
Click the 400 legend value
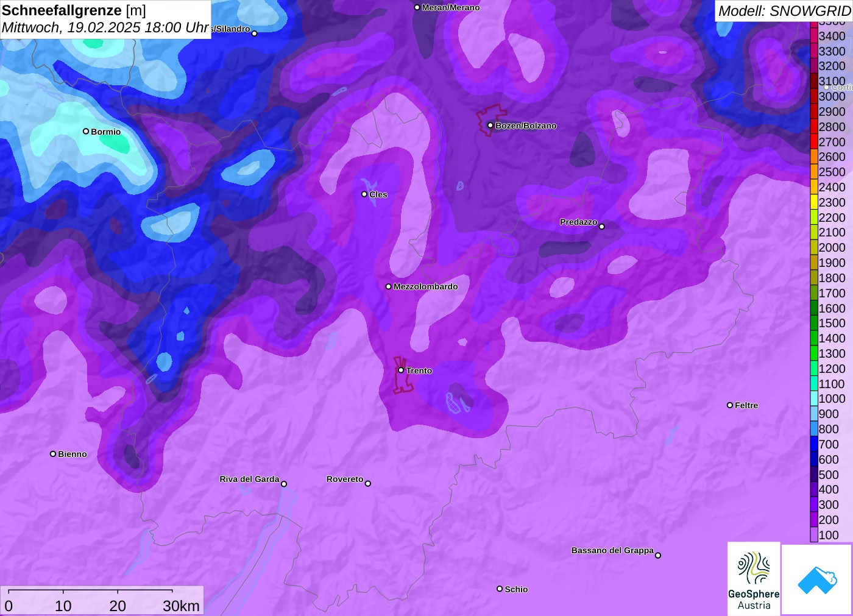829,489
